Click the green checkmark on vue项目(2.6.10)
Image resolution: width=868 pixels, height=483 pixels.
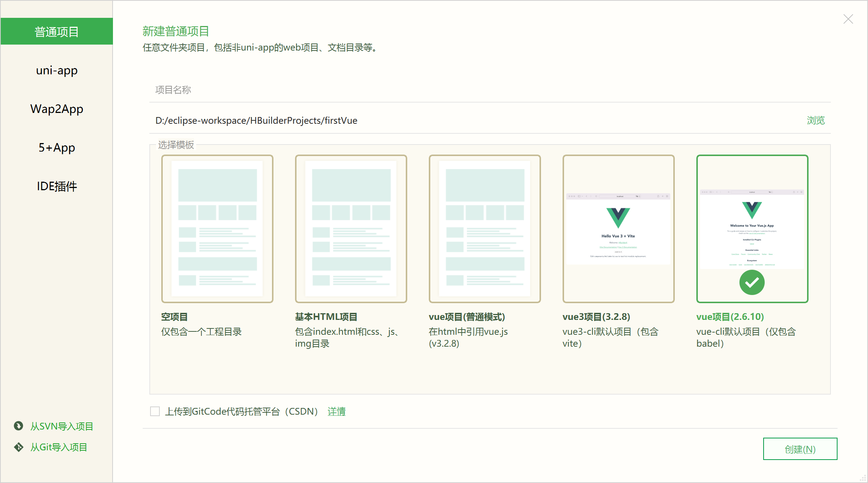pyautogui.click(x=752, y=282)
